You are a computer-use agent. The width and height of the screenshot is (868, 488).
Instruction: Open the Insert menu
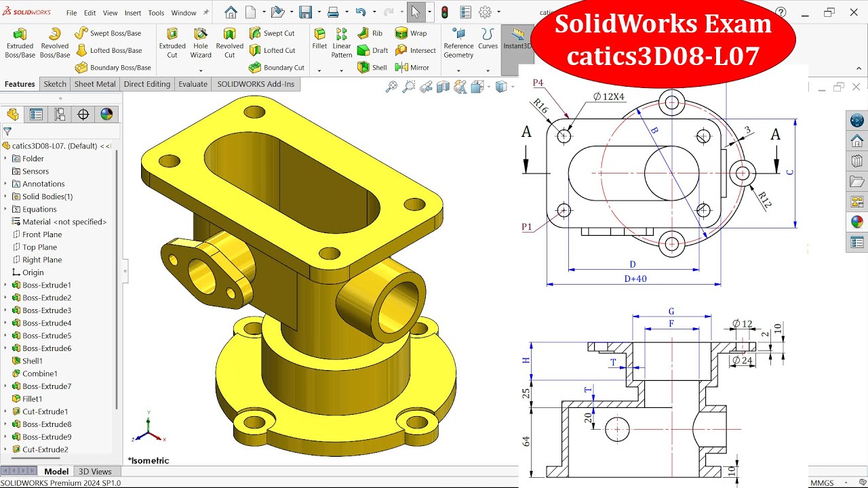tap(133, 13)
